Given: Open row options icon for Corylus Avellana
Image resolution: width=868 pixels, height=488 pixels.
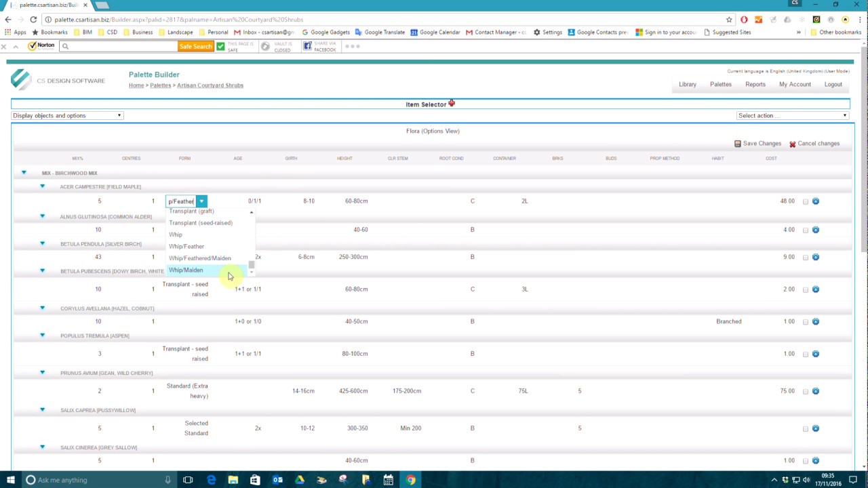Looking at the screenshot, I should click(815, 322).
